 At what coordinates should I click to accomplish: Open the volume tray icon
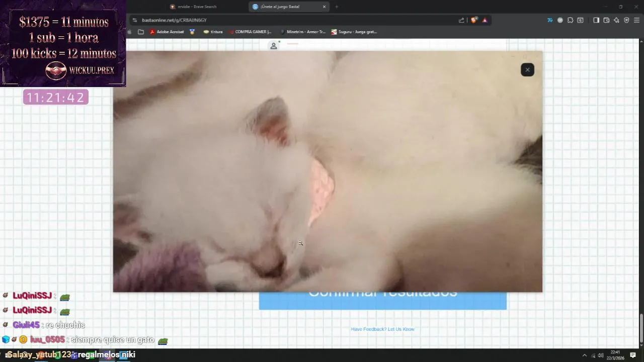point(601,355)
